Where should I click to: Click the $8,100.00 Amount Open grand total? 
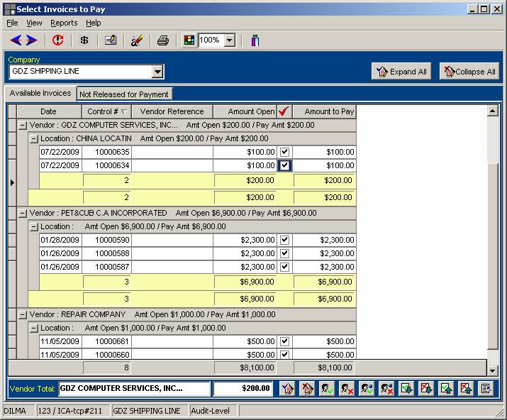[x=245, y=367]
